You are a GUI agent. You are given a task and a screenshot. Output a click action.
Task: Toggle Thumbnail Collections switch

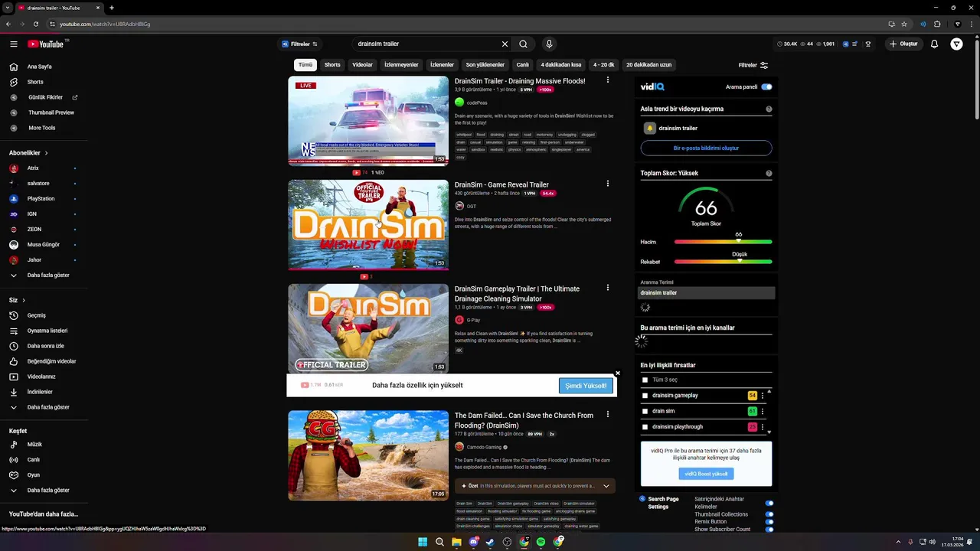[x=769, y=514]
